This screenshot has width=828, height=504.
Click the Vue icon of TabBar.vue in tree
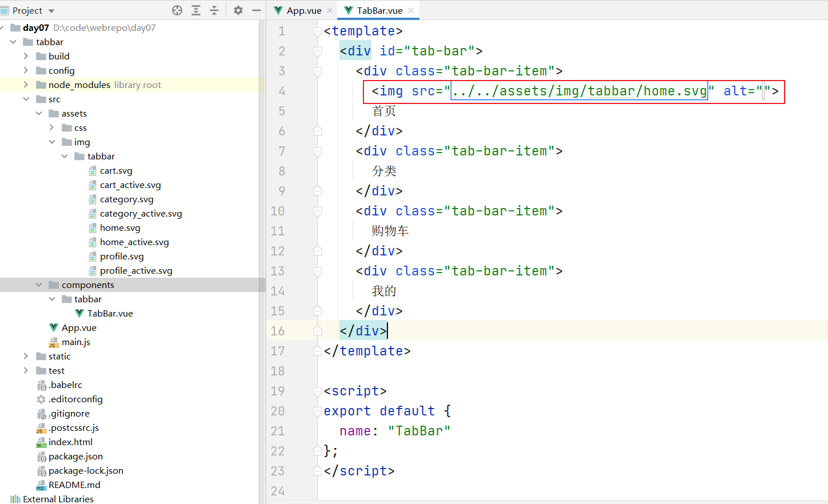point(79,313)
